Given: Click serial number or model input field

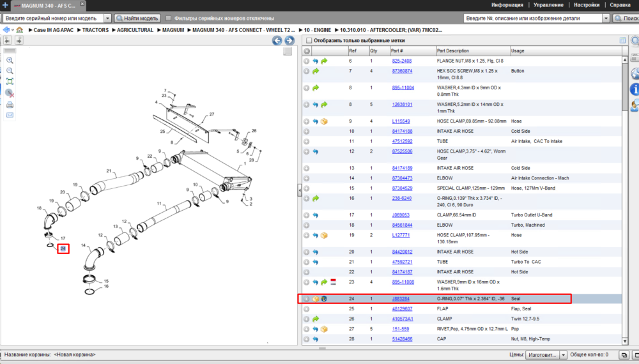Looking at the screenshot, I should pos(54,19).
